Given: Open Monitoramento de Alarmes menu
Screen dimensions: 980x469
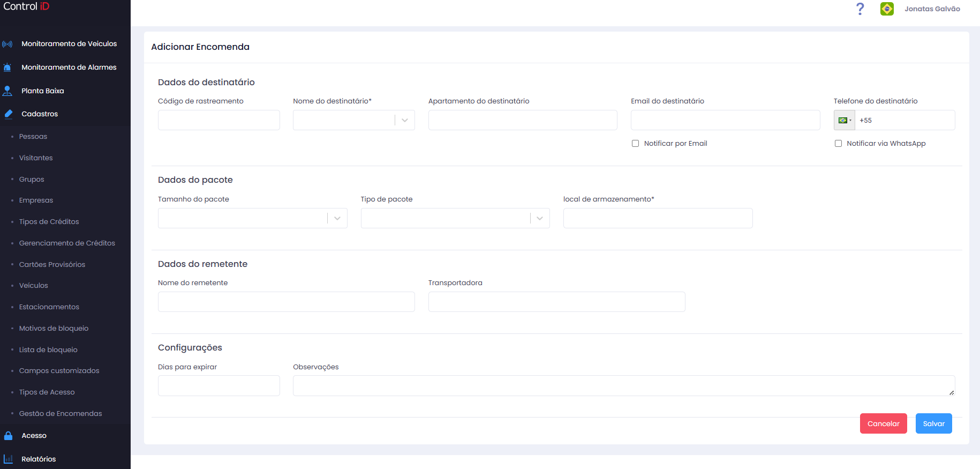Looking at the screenshot, I should click(69, 68).
